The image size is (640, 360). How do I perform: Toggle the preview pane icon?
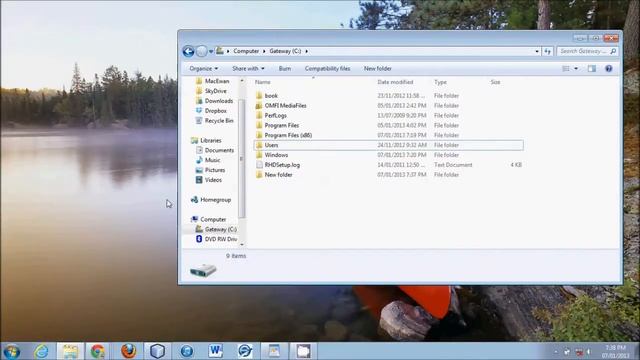click(591, 69)
